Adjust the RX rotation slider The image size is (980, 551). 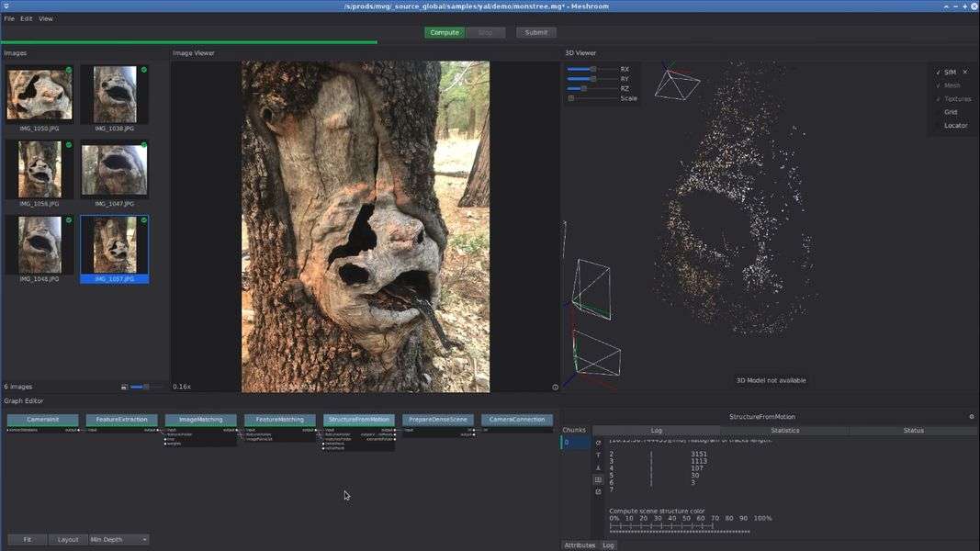[592, 69]
